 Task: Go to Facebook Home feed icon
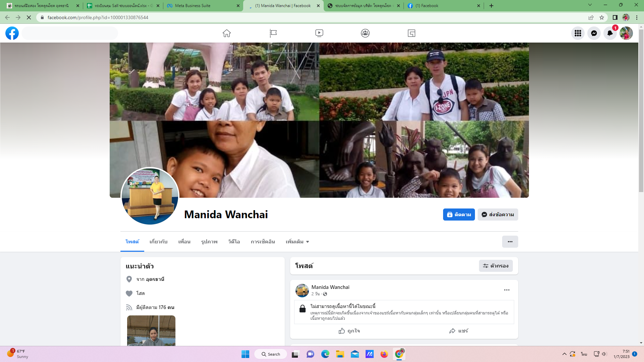point(227,33)
